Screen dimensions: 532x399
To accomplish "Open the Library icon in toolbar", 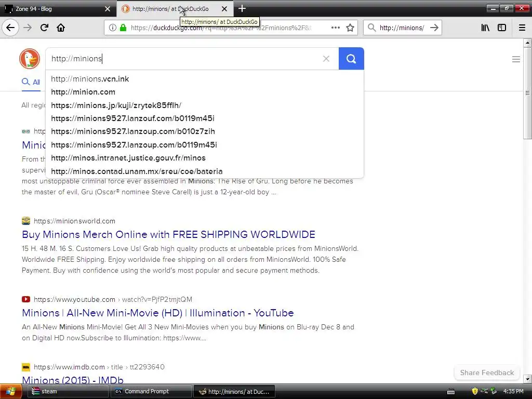I will pos(485,28).
